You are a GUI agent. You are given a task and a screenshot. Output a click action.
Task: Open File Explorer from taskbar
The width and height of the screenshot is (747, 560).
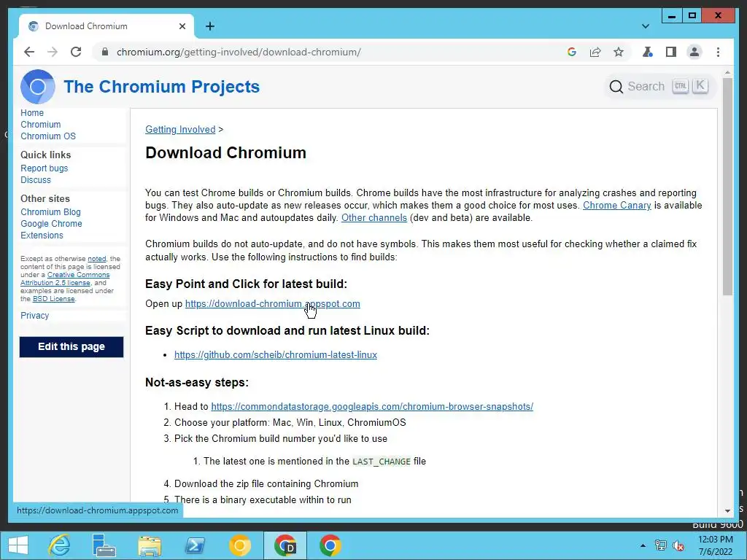point(150,545)
